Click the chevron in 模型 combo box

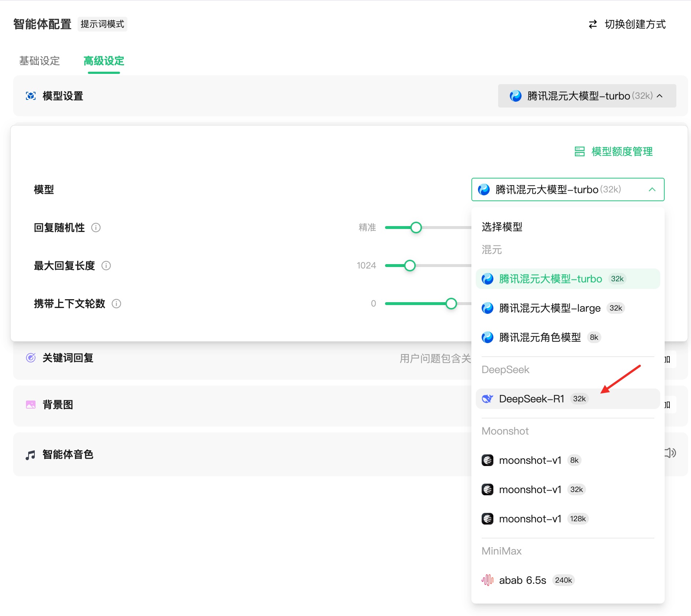[652, 189]
